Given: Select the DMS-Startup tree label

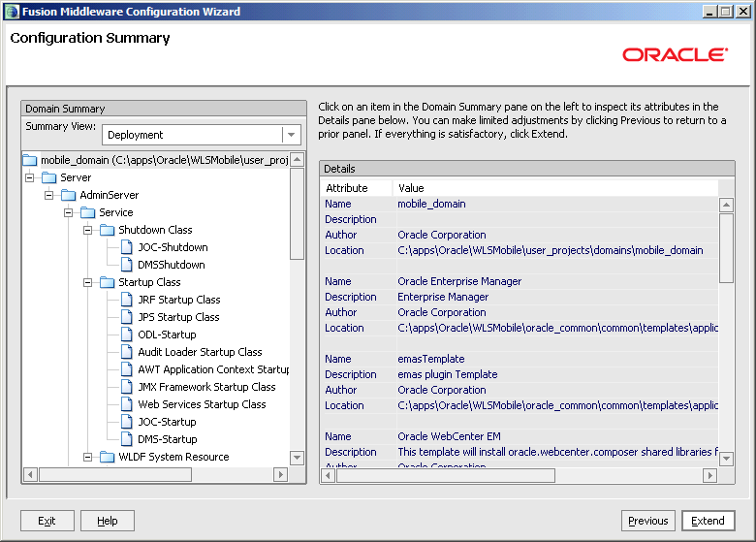Looking at the screenshot, I should (x=168, y=439).
